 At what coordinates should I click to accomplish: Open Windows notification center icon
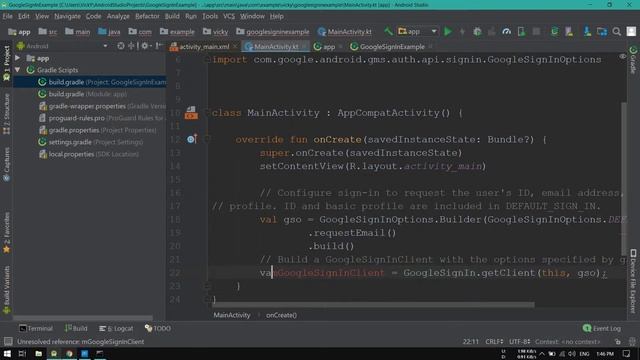tap(627, 353)
